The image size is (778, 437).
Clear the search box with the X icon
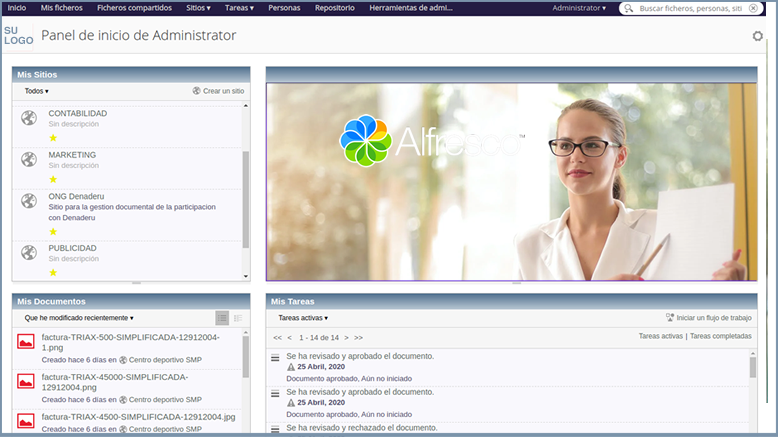[753, 8]
